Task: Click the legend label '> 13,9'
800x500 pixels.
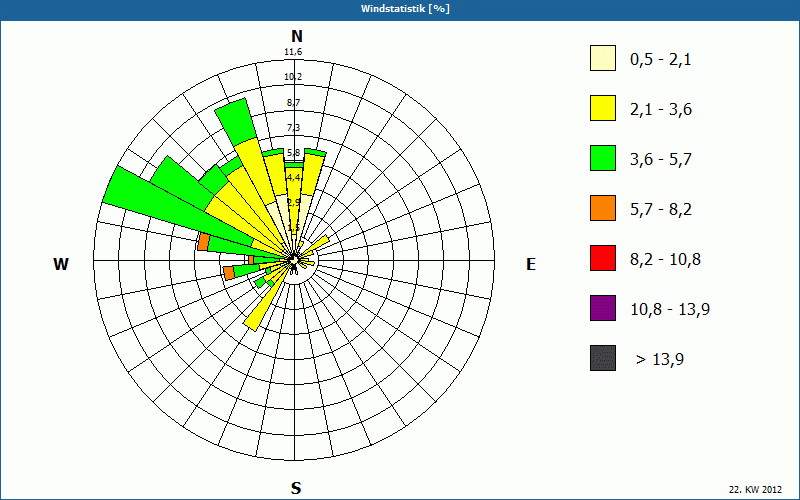Action: click(x=660, y=360)
